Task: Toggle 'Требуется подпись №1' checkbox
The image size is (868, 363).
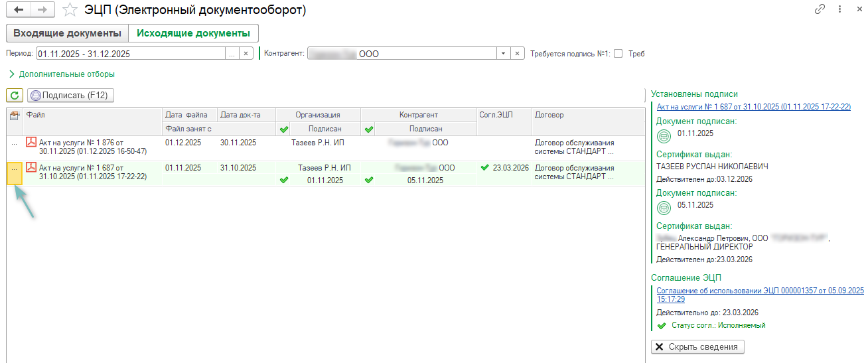Action: coord(618,54)
